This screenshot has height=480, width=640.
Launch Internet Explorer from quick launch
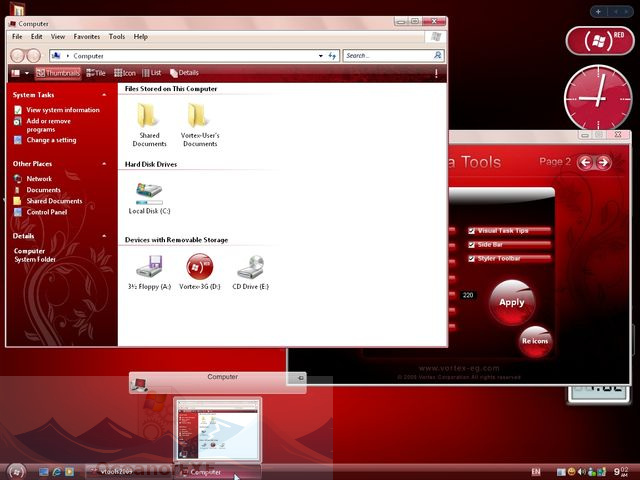click(x=57, y=472)
